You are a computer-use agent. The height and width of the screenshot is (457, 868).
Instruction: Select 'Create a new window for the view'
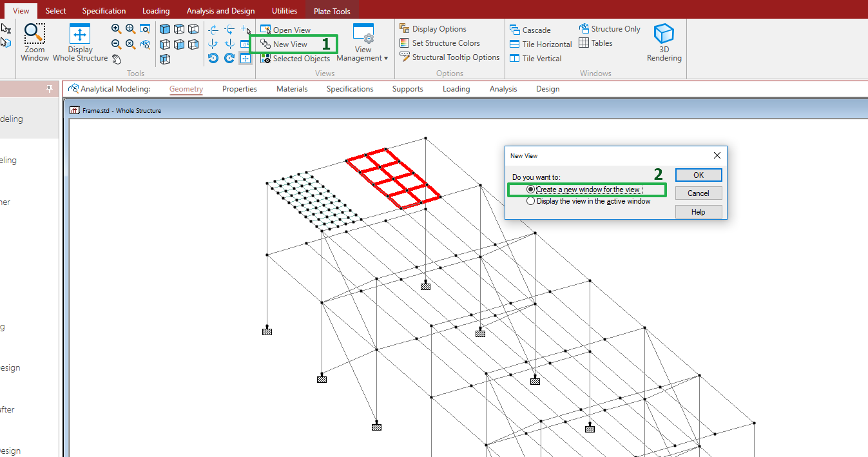coord(531,190)
